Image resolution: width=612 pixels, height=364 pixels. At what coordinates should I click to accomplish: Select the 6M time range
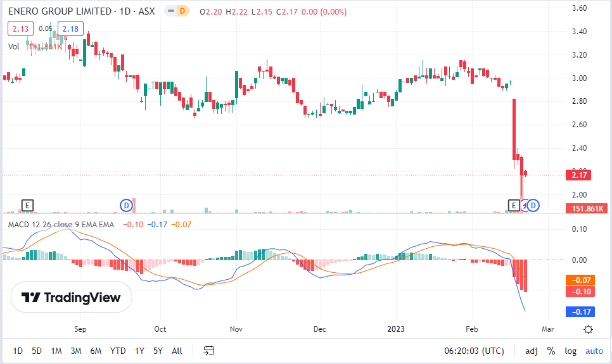96,351
